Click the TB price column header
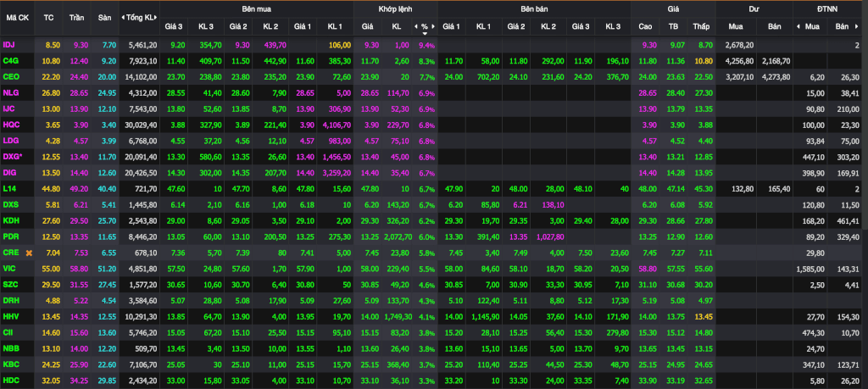868x389 pixels. tap(673, 26)
